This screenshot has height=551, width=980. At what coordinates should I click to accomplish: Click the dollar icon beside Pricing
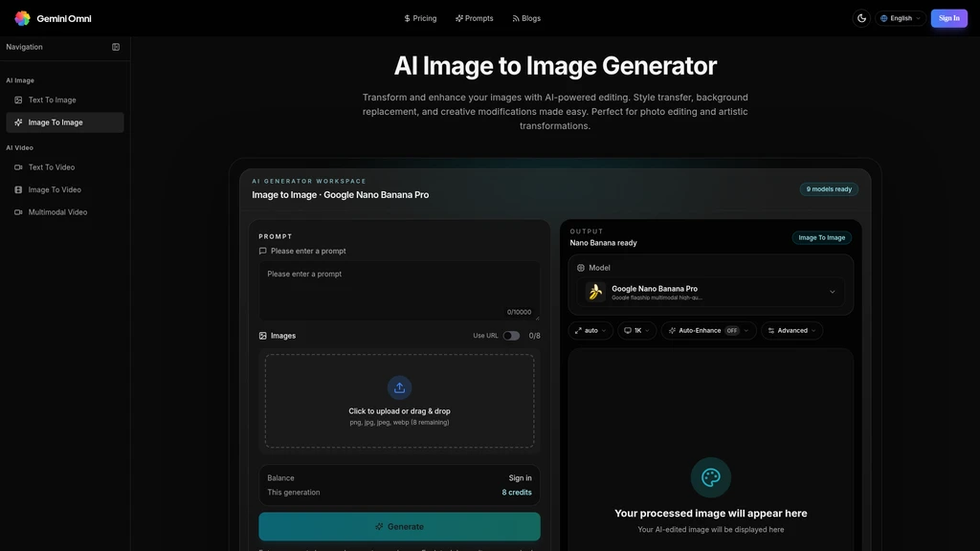(407, 18)
